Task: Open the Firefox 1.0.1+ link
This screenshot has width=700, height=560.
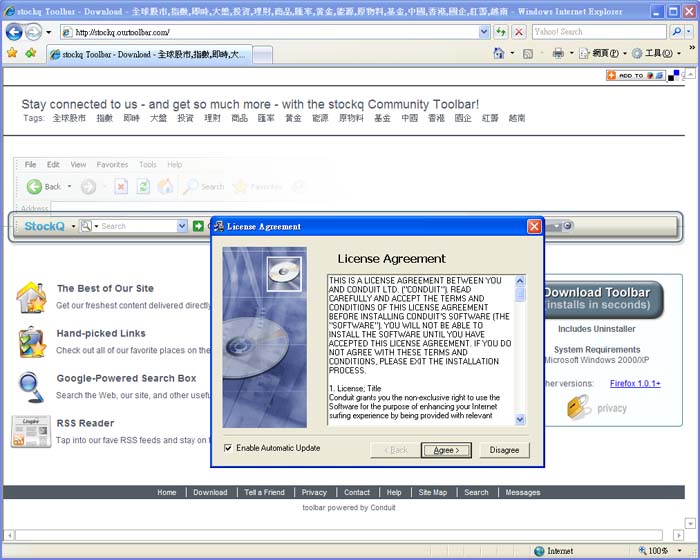Action: [635, 383]
